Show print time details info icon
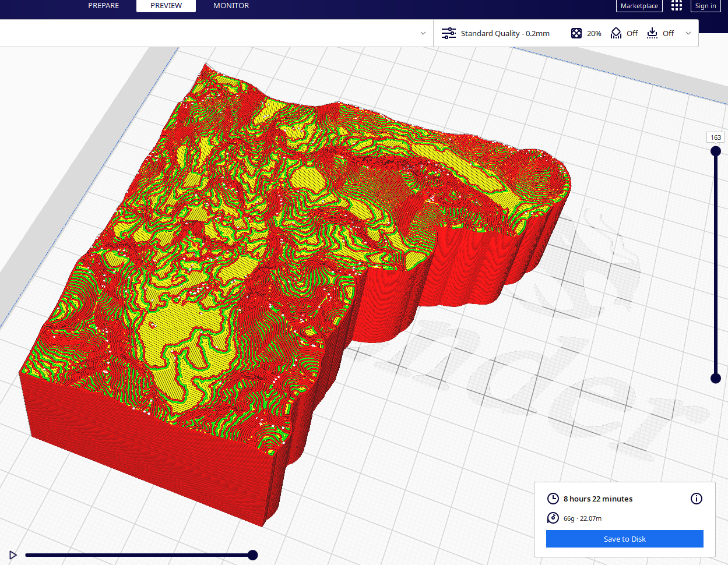Screen dimensions: 728x565 point(697,499)
